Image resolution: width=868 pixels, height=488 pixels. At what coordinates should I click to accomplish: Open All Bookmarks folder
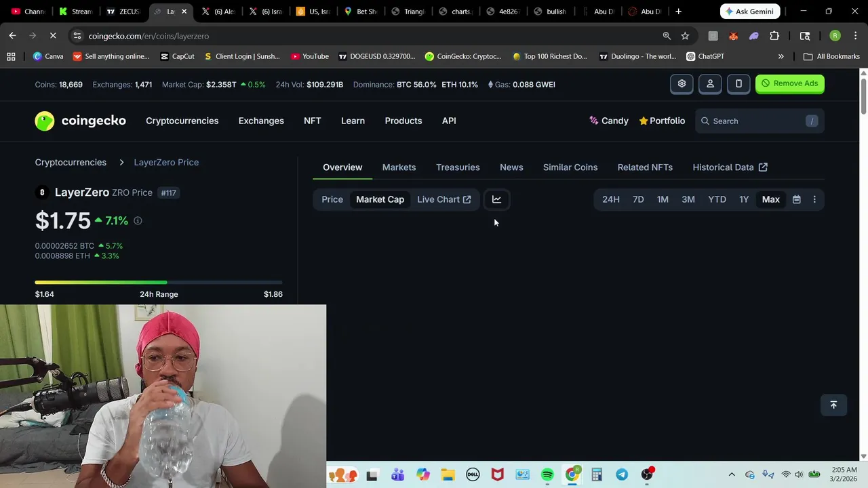[831, 56]
